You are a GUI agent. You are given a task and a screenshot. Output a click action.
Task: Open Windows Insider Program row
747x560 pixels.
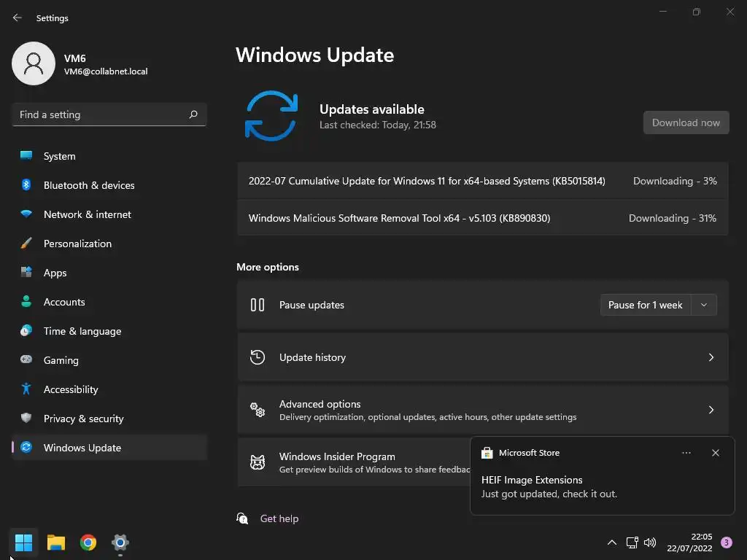tap(354, 462)
